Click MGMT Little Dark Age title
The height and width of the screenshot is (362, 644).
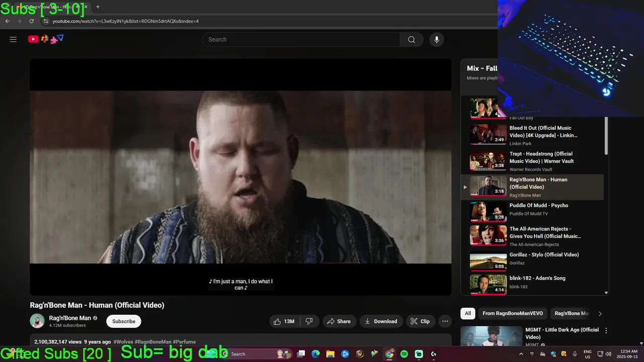(x=562, y=333)
